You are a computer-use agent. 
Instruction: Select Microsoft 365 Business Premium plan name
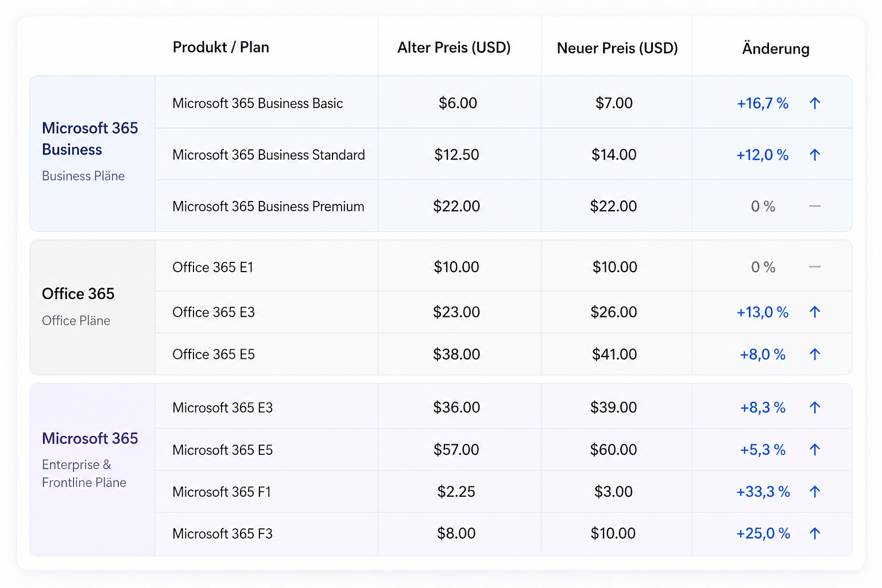pos(268,206)
